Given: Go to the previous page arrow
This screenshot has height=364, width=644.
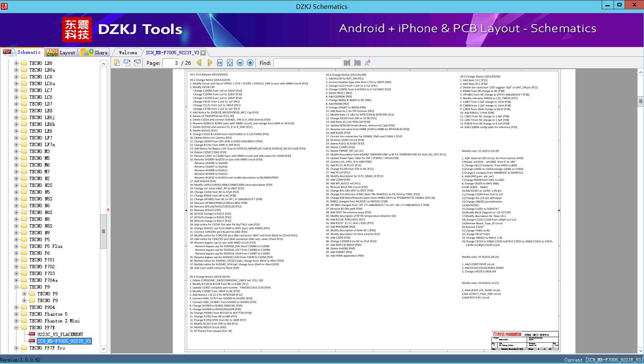Looking at the screenshot, I should [199, 63].
